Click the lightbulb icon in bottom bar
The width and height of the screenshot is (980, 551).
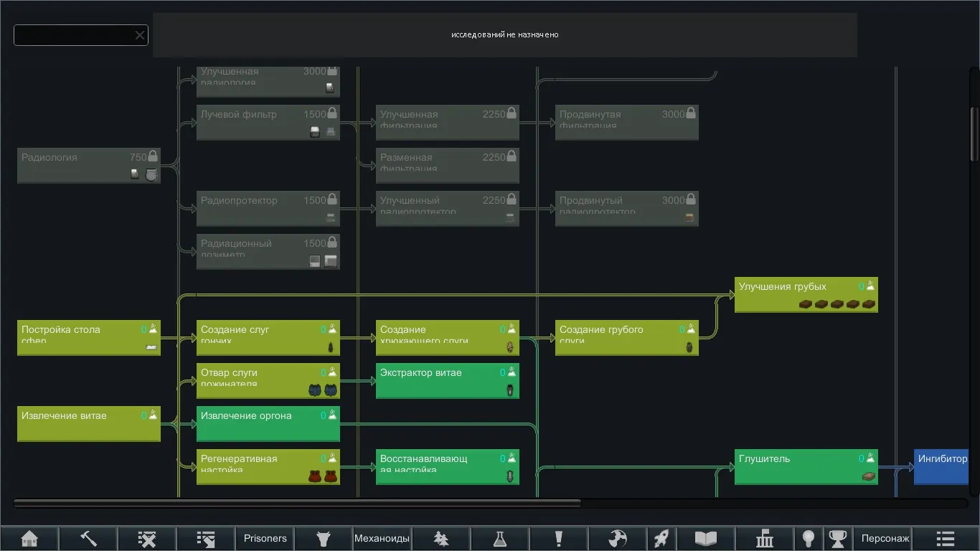point(809,538)
